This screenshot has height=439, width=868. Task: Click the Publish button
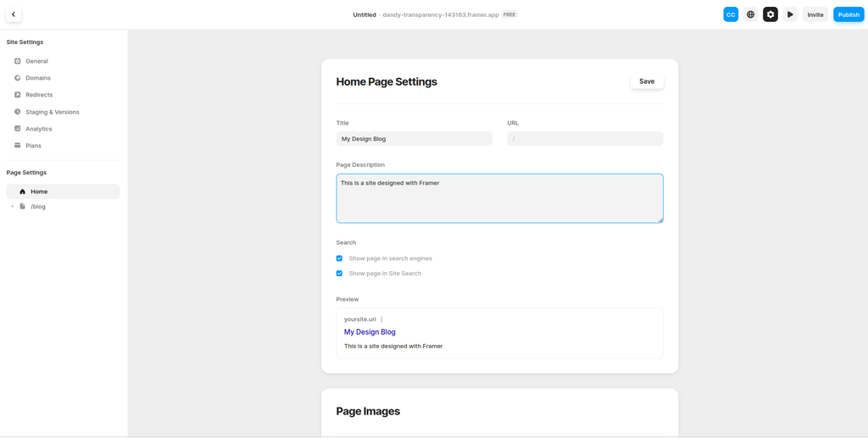tap(849, 14)
